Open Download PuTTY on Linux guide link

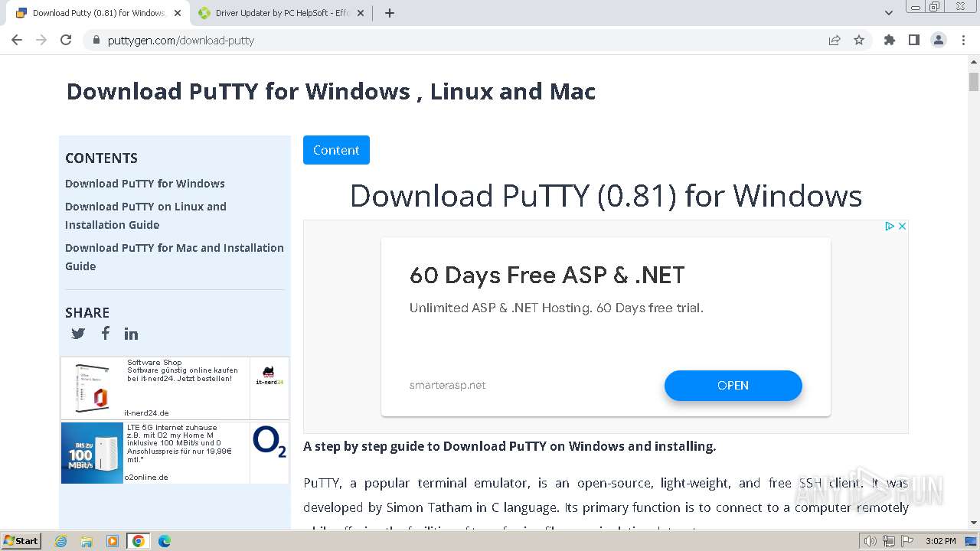[145, 216]
